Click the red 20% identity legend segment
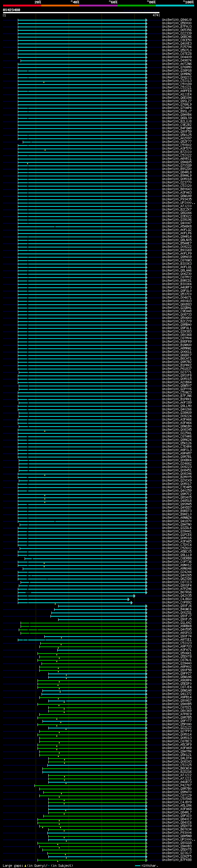 click(x=22, y=6)
